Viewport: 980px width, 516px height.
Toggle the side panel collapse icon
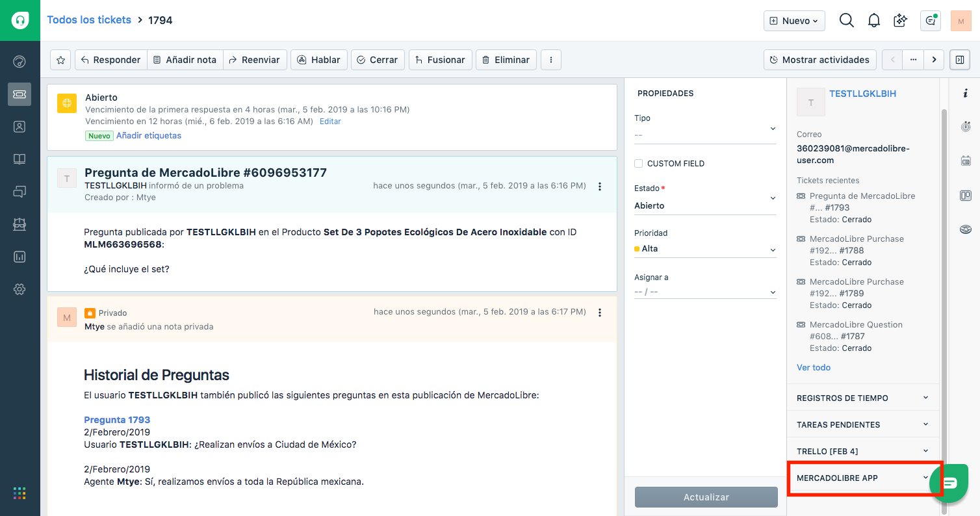pyautogui.click(x=959, y=60)
